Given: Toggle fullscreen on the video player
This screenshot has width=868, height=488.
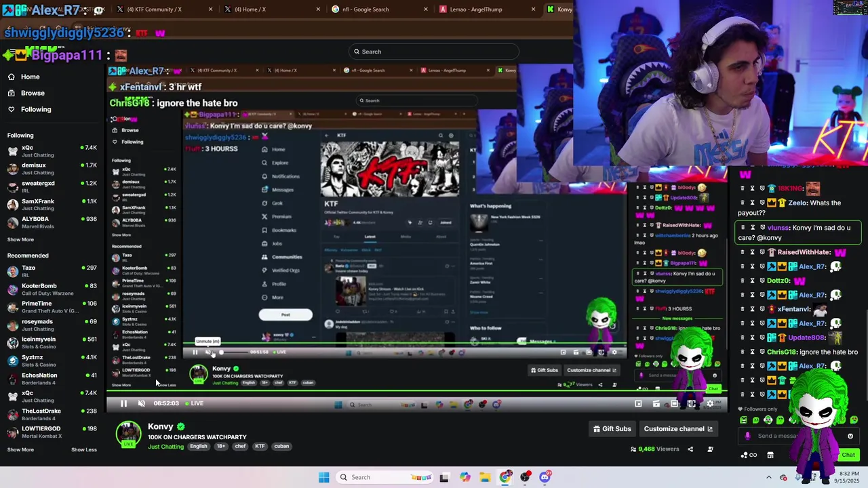Looking at the screenshot, I should click(692, 403).
